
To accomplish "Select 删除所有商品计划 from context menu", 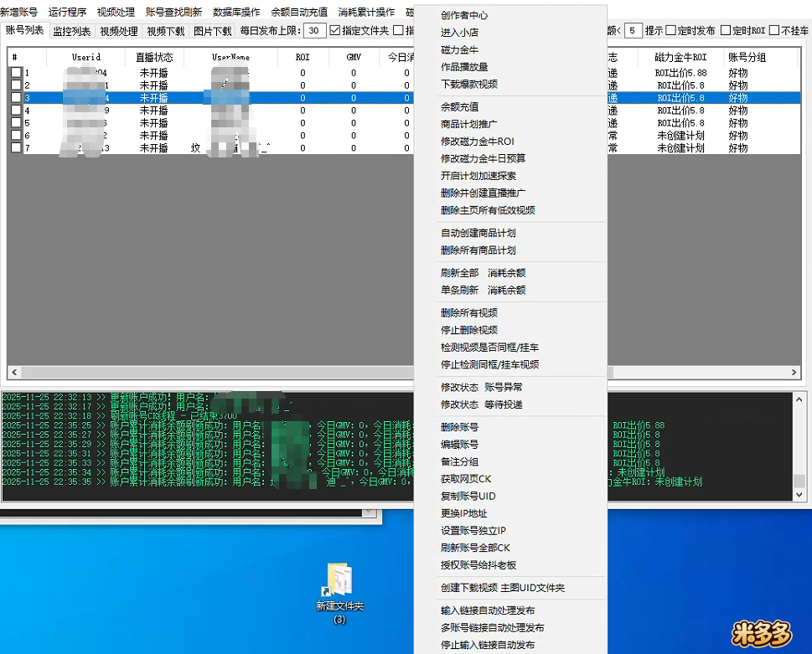I will click(x=478, y=250).
